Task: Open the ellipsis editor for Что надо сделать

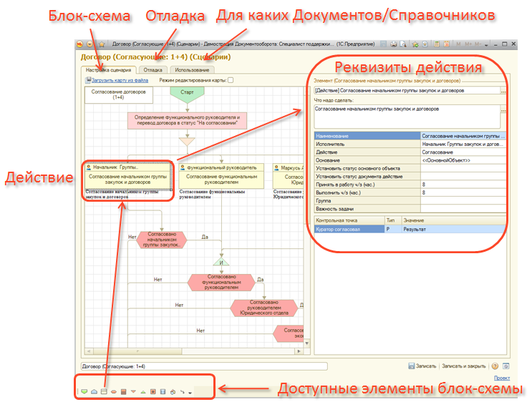Action: 503,112
